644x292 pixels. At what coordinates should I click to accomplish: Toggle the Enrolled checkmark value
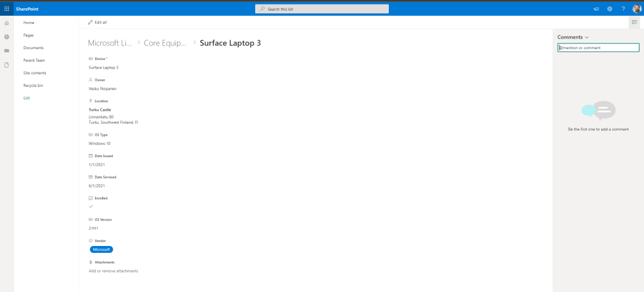pyautogui.click(x=91, y=206)
